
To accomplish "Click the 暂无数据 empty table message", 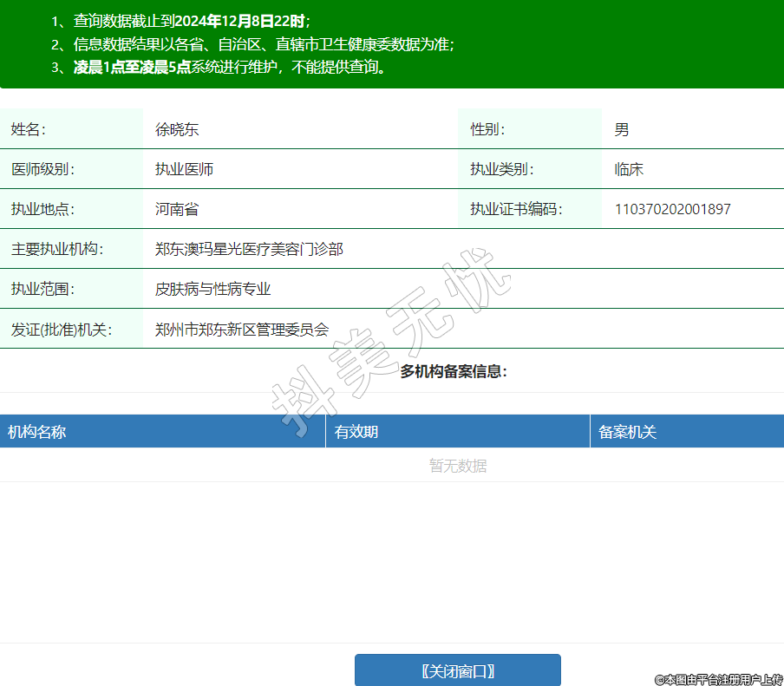I will point(458,466).
